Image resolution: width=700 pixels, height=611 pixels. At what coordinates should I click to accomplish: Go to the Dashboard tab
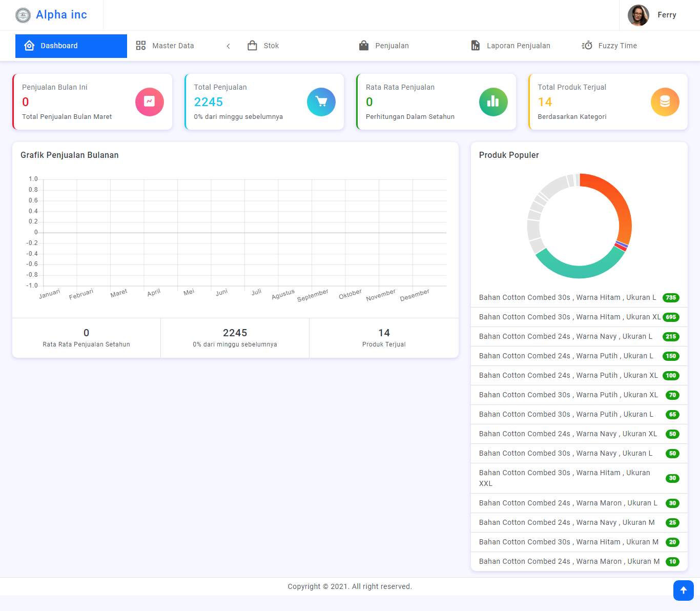(x=71, y=46)
